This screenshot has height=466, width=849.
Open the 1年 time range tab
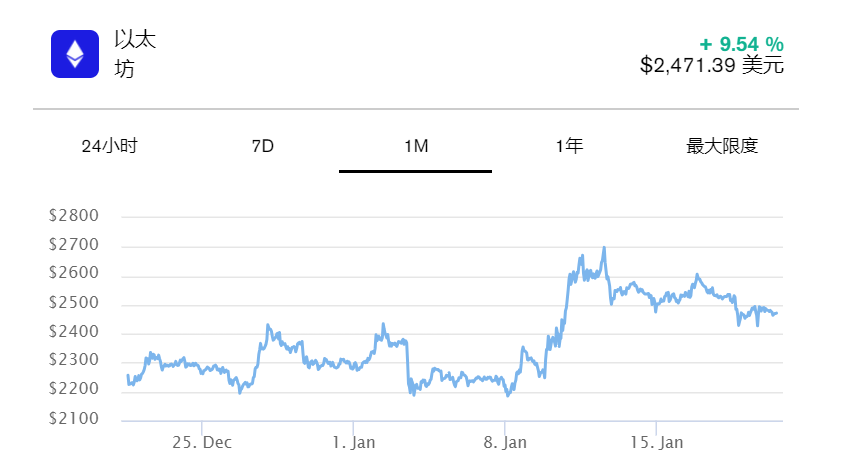point(569,147)
